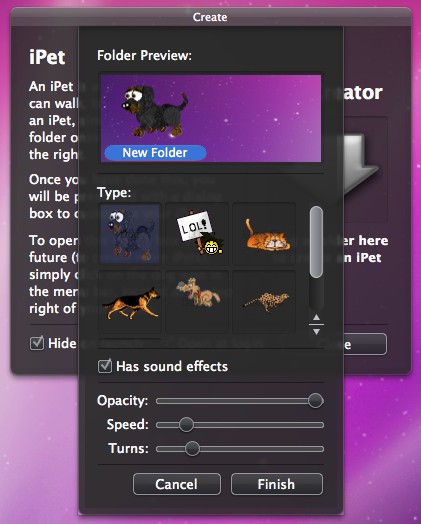Choose the tan cartoon dog pet type
421x524 pixels.
pos(197,302)
